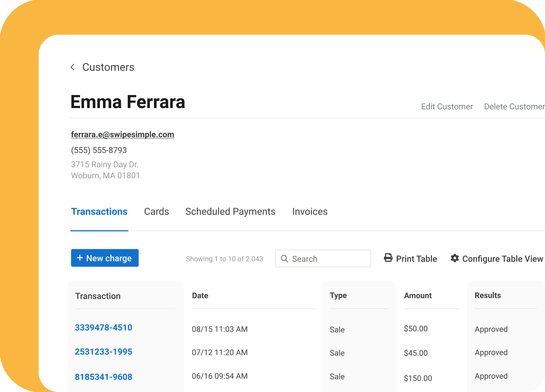Click the $45.00 amount cell
Screen dimensions: 545x392
[416, 353]
